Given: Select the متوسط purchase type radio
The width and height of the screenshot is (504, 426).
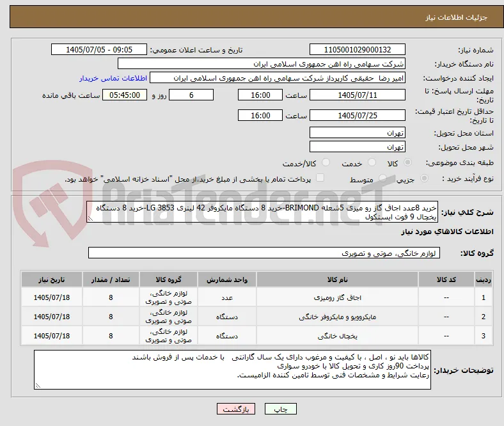Looking at the screenshot, I should click(x=382, y=178).
